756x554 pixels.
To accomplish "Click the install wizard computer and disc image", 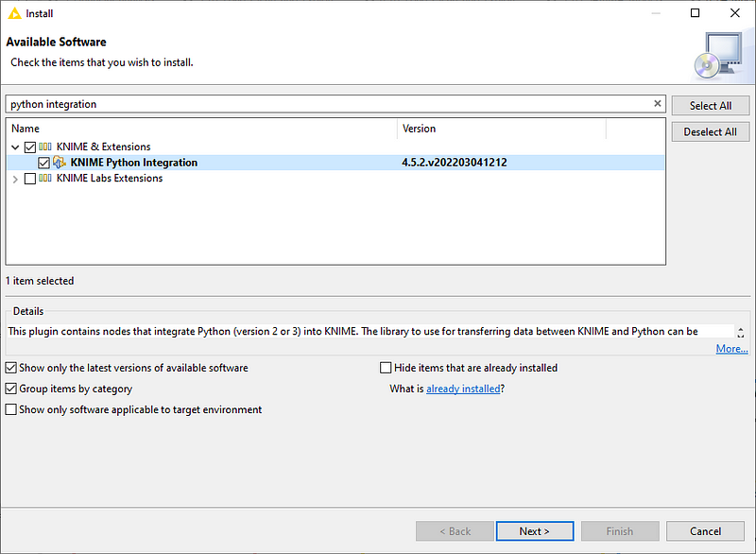I will click(x=718, y=56).
